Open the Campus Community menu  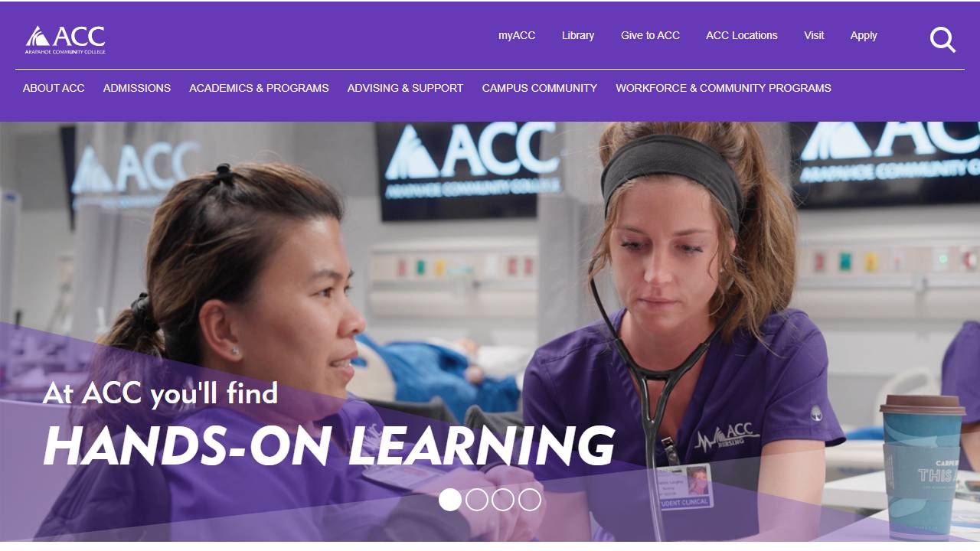click(x=540, y=88)
